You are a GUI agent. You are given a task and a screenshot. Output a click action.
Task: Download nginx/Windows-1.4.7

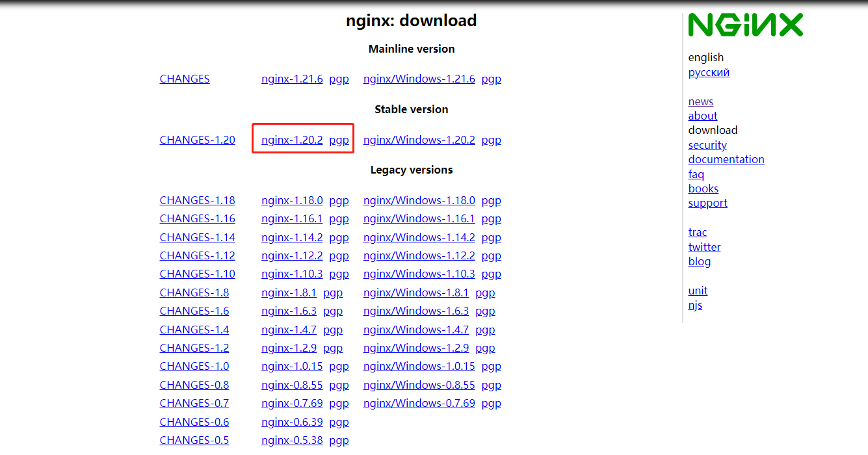point(416,330)
